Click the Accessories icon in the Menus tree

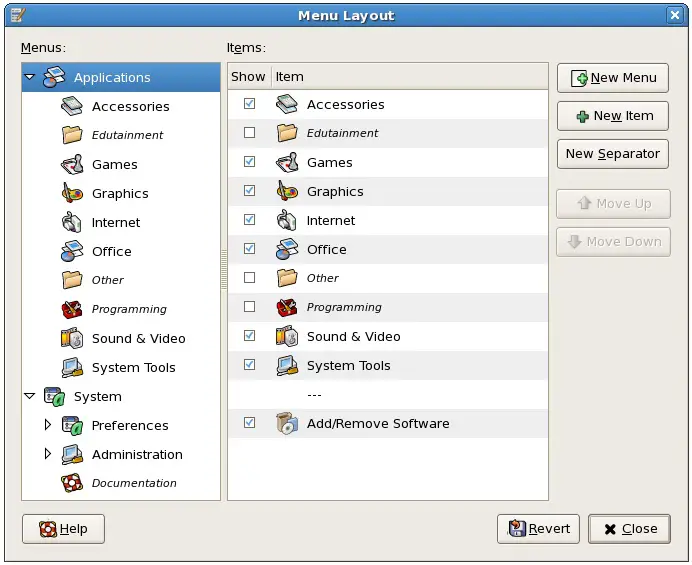click(72, 107)
